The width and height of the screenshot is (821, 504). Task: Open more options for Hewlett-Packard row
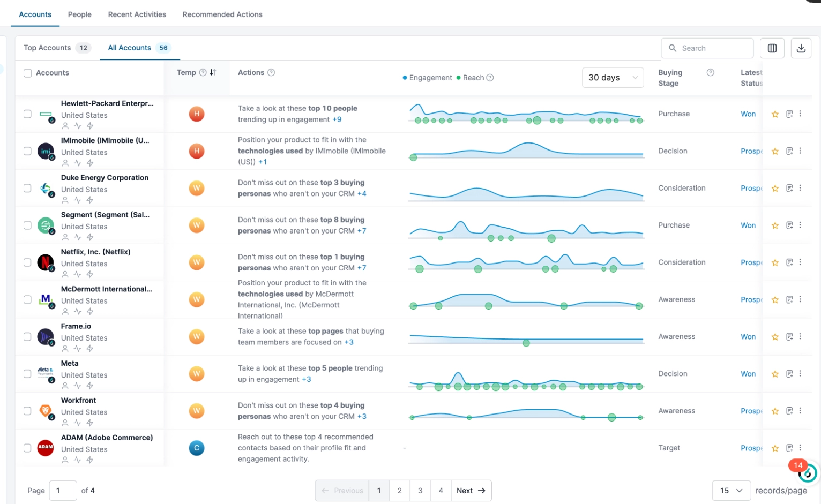(800, 114)
